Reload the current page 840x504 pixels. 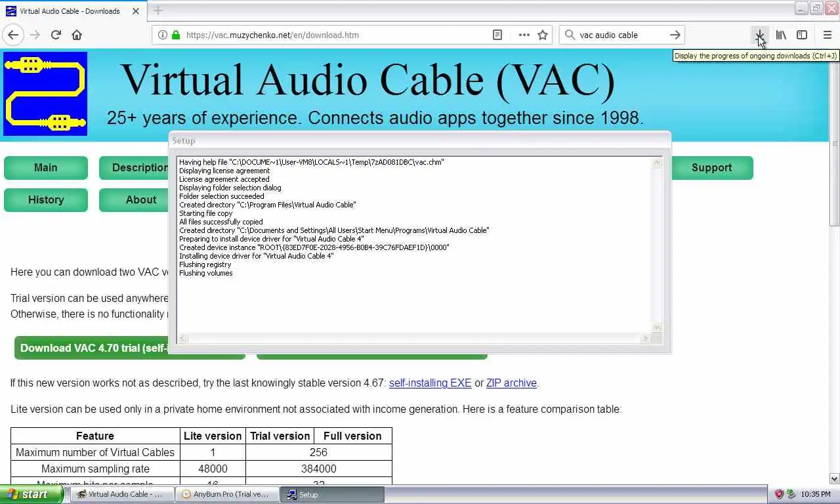point(56,35)
